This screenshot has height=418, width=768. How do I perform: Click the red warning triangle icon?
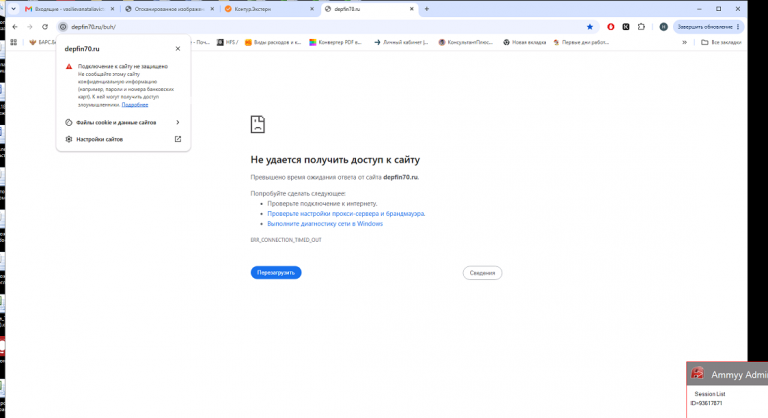(x=69, y=66)
